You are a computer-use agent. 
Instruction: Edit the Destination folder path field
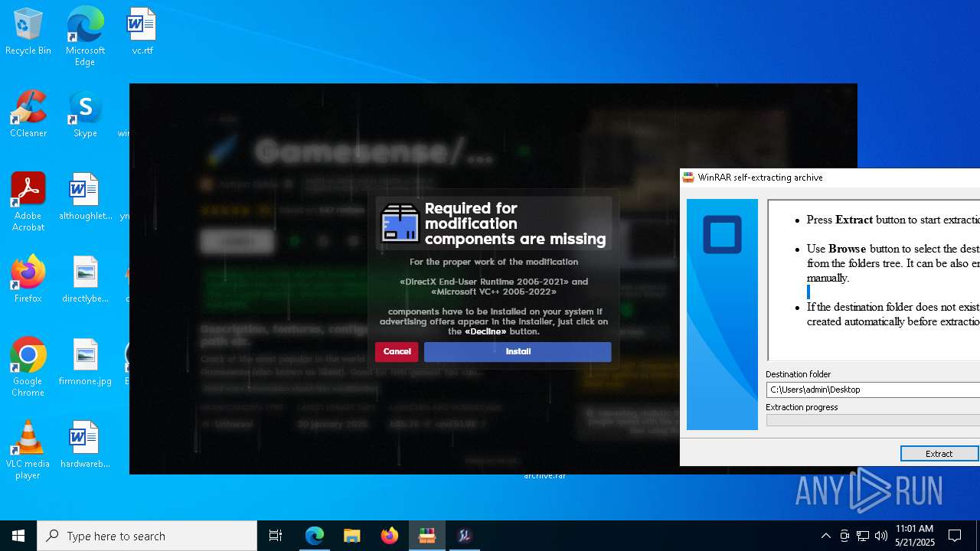873,390
